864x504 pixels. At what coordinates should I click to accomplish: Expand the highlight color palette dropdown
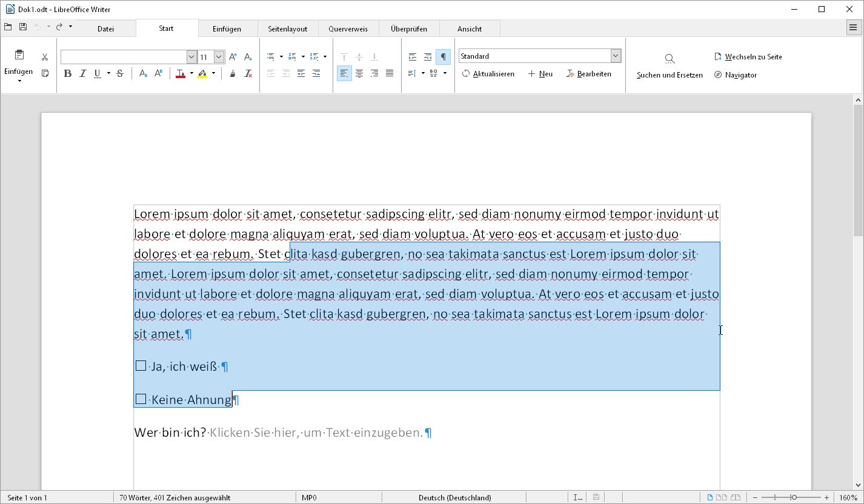click(213, 73)
